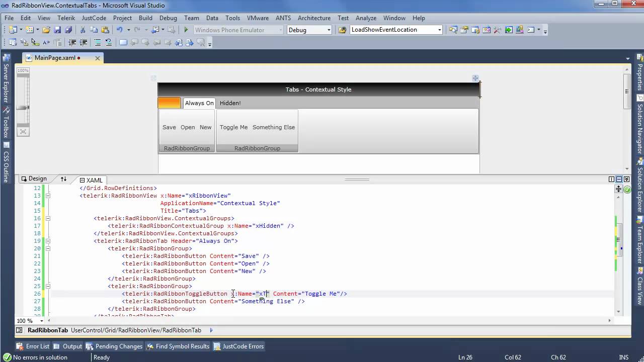Click the fit-to-view icon below zoom slider

[23, 132]
